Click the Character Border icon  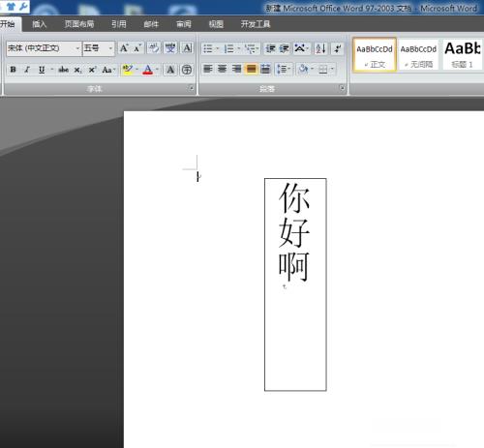click(187, 48)
